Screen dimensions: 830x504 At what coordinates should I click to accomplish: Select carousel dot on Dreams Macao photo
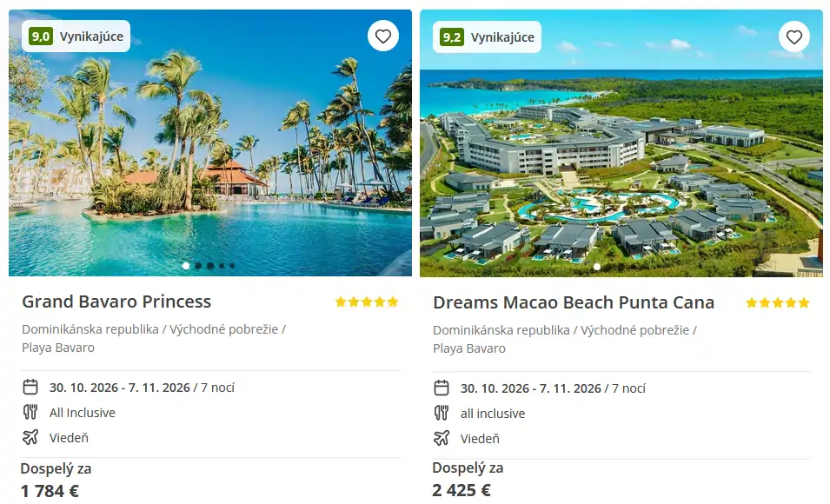click(x=597, y=267)
